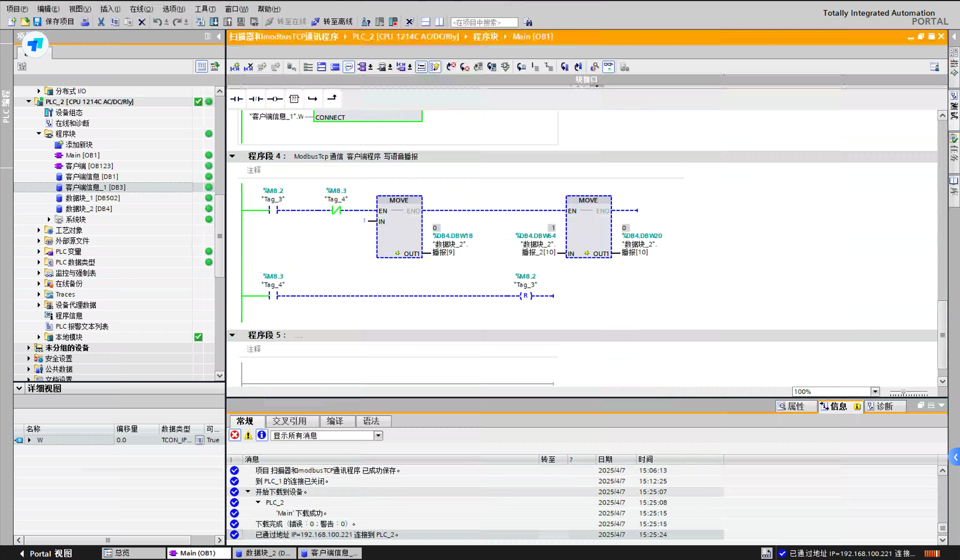Screen dimensions: 960x560
Task: Click 保存项目 save button
Action: coord(54,22)
